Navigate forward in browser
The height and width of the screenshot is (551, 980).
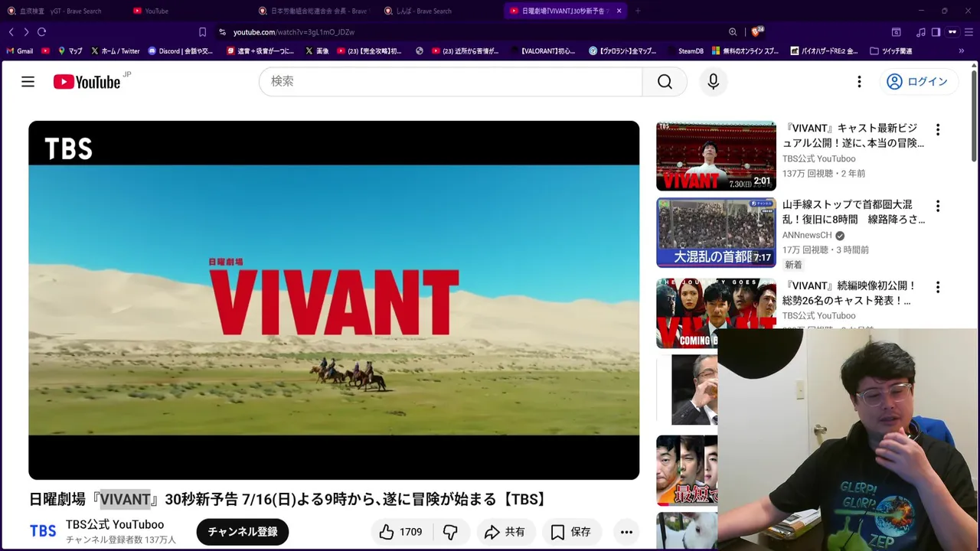point(26,32)
